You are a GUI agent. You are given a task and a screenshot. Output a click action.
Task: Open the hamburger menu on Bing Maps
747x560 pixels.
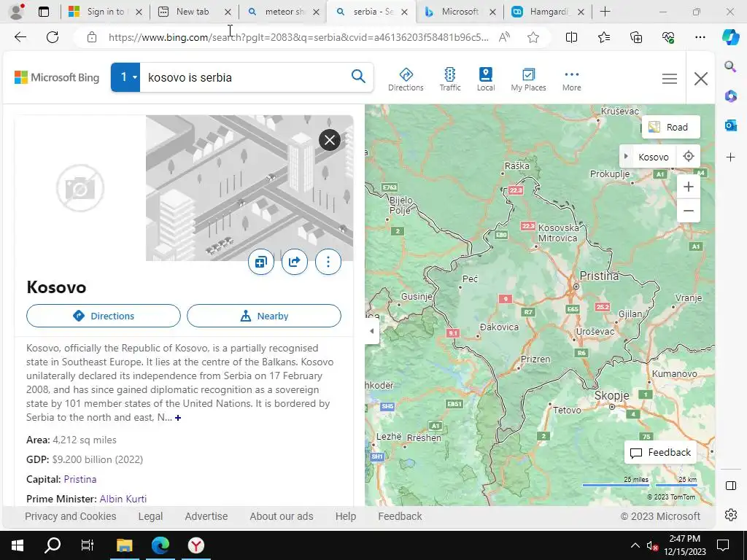pyautogui.click(x=670, y=79)
